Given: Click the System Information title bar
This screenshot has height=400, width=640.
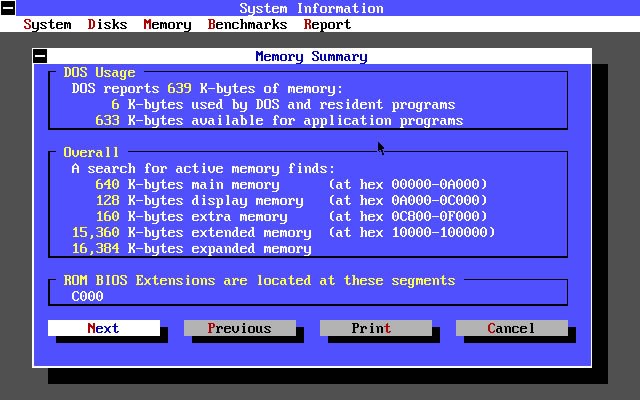Looking at the screenshot, I should (311, 8).
